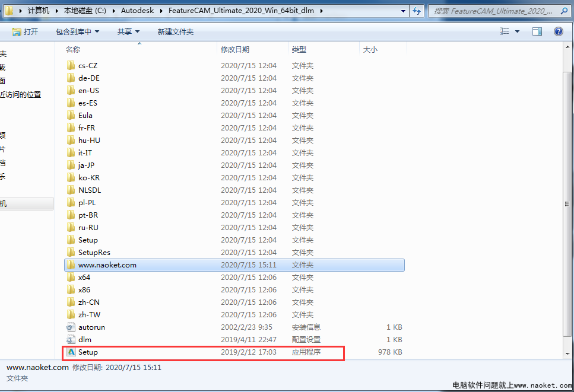Image resolution: width=574 pixels, height=392 pixels.
Task: Click the es-ES folder icon
Action: 71,103
